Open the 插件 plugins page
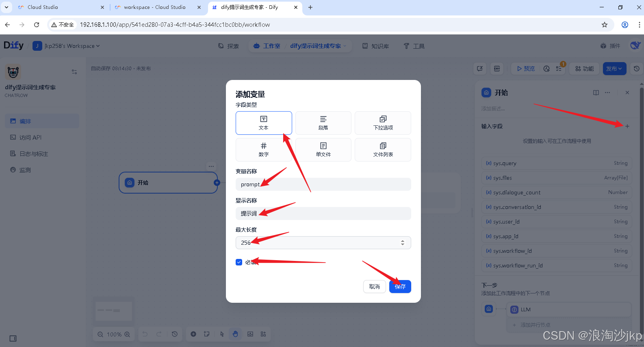Viewport: 644px width, 347px height. click(610, 46)
